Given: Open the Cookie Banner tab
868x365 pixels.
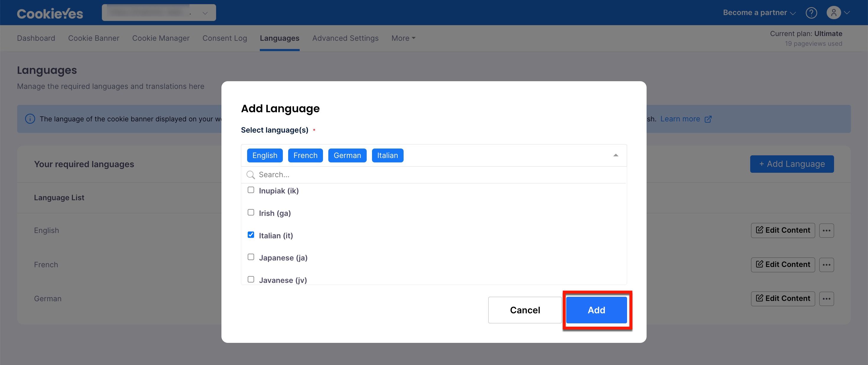Looking at the screenshot, I should click(94, 38).
